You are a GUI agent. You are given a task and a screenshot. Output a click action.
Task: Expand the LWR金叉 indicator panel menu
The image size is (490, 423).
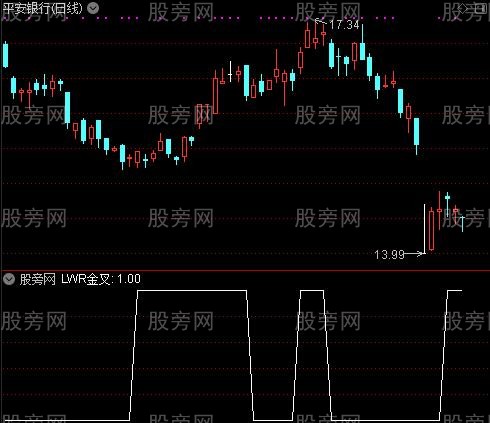point(9,279)
